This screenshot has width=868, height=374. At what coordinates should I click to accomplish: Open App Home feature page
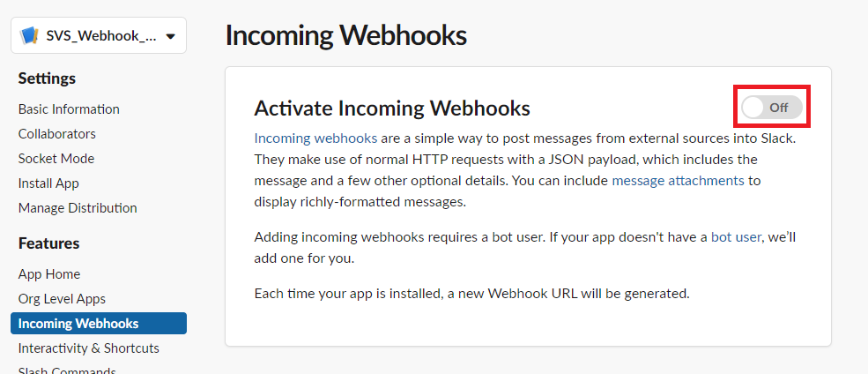coord(49,274)
